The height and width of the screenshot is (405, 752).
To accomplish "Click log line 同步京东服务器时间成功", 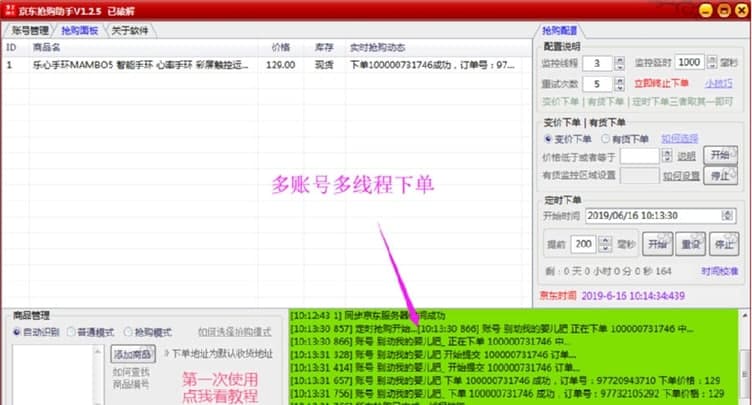I will click(x=368, y=316).
